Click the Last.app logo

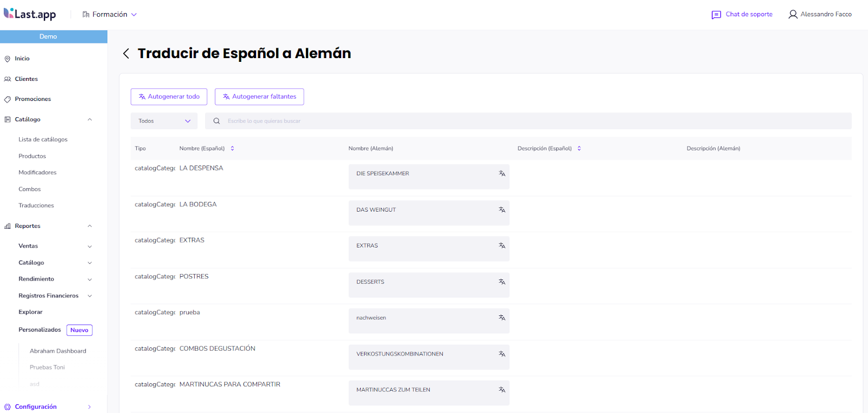[x=30, y=14]
